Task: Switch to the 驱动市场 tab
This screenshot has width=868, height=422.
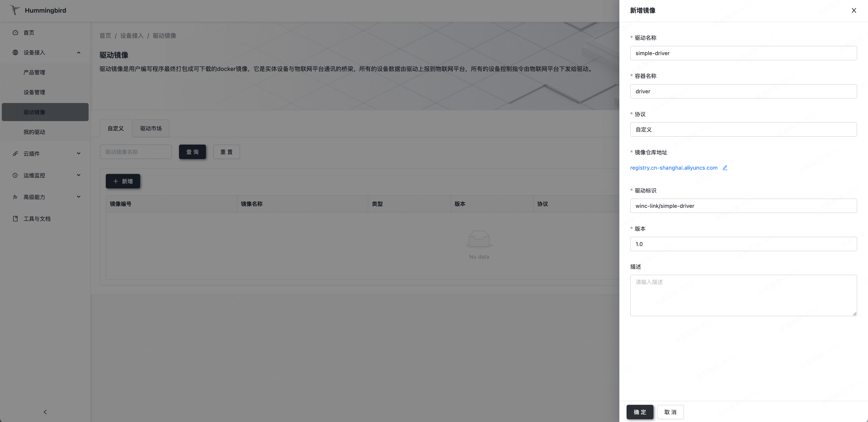Action: point(151,128)
